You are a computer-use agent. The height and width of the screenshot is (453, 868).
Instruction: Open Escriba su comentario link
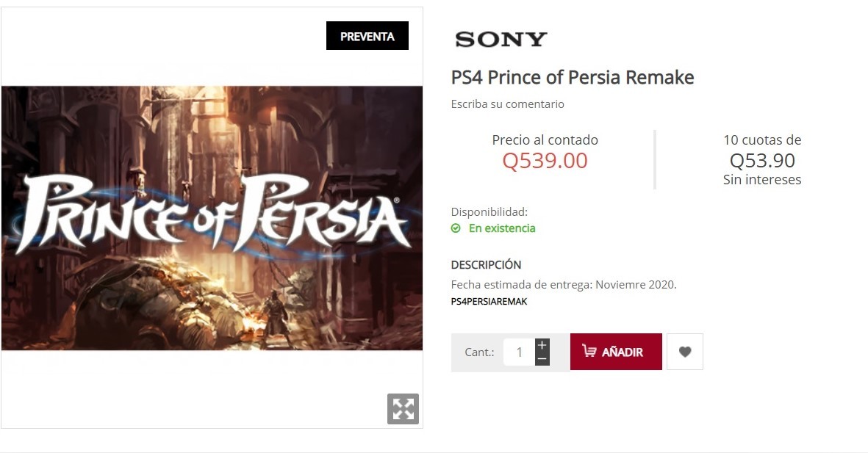pyautogui.click(x=508, y=104)
